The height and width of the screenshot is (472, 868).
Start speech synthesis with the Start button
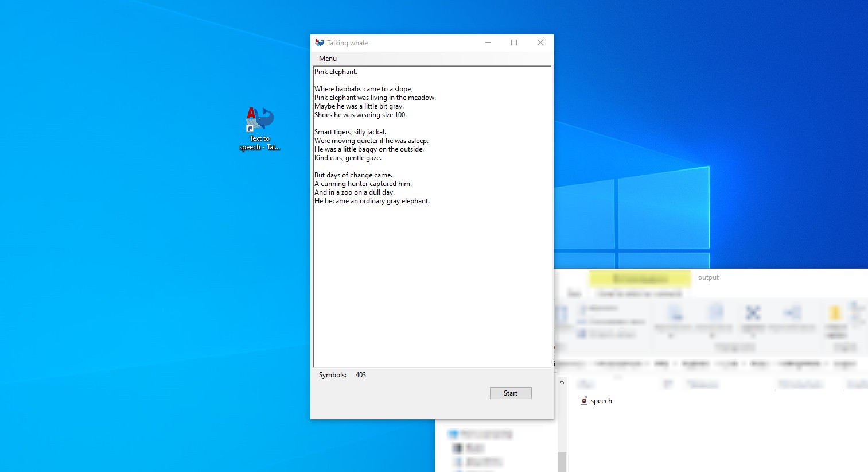coord(511,393)
